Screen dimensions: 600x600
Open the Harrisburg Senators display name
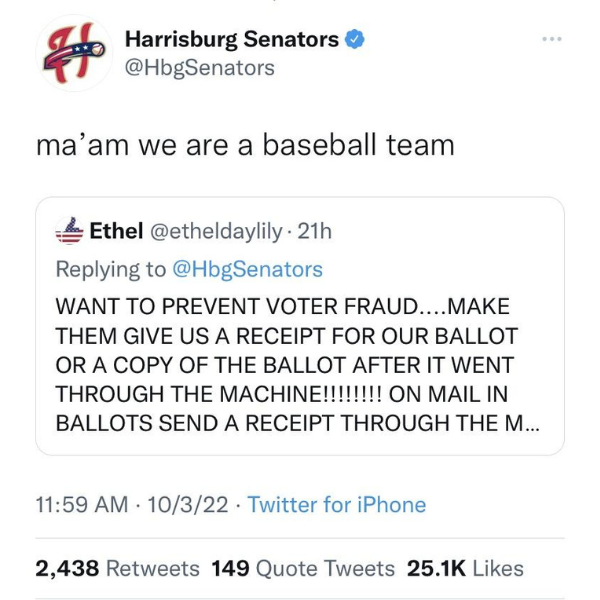coord(232,39)
